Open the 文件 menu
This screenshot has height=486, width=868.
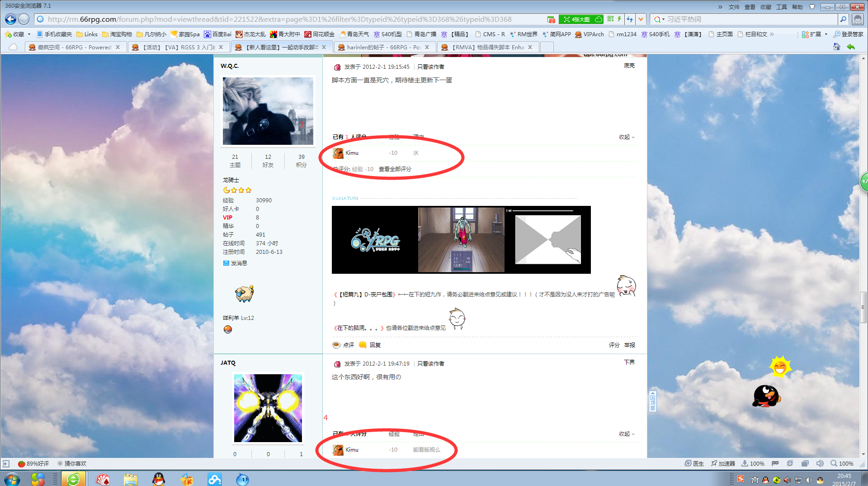734,7
